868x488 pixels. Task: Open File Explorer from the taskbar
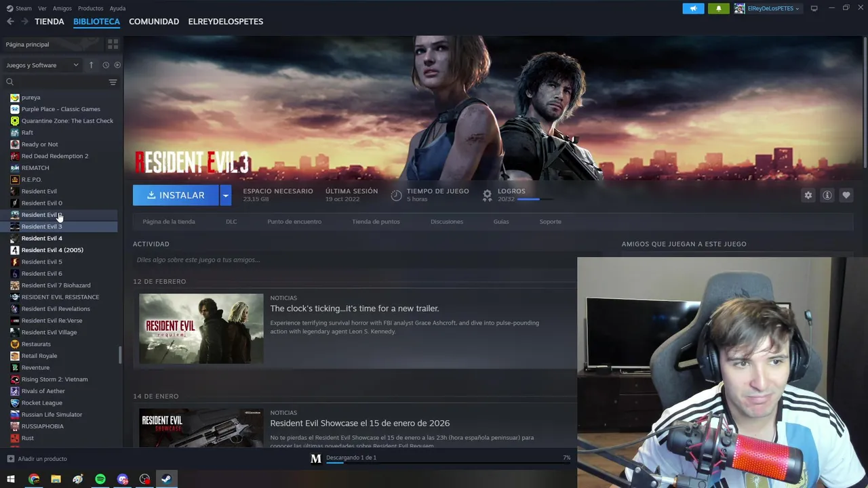coord(56,479)
